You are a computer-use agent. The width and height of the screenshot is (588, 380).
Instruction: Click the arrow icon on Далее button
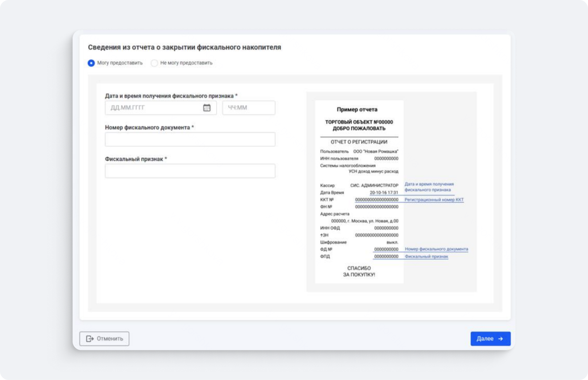click(x=501, y=339)
